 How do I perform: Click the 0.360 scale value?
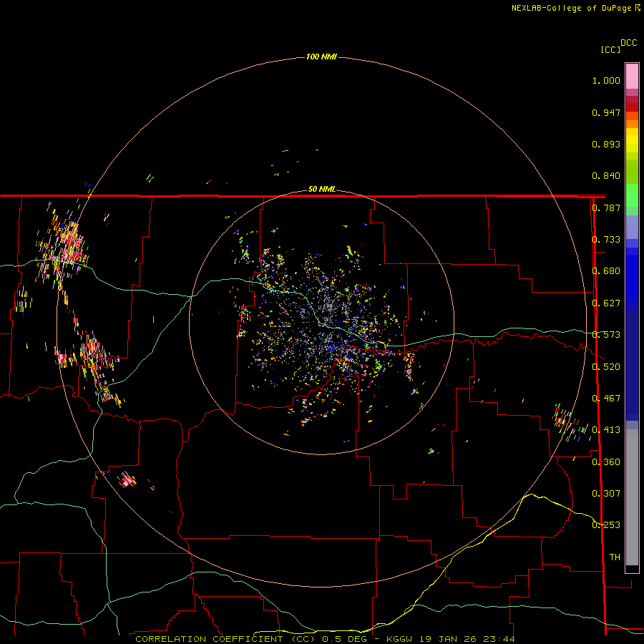606,462
